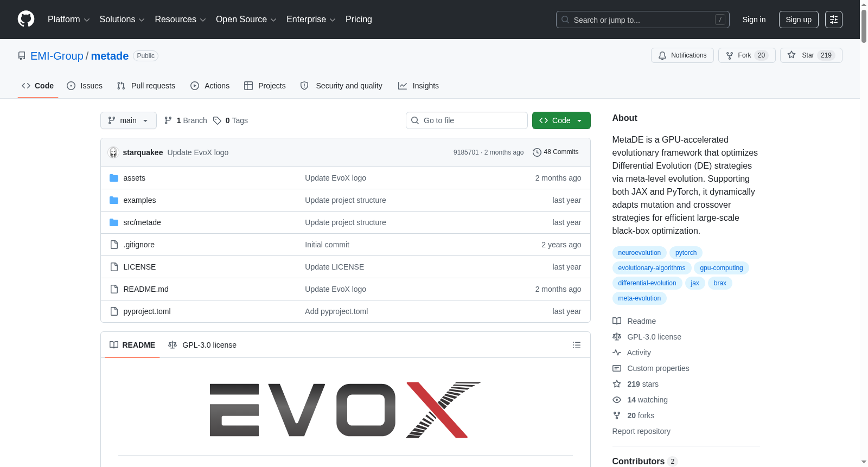The image size is (868, 467).
Task: Open the main branch selector dropdown
Action: click(129, 120)
